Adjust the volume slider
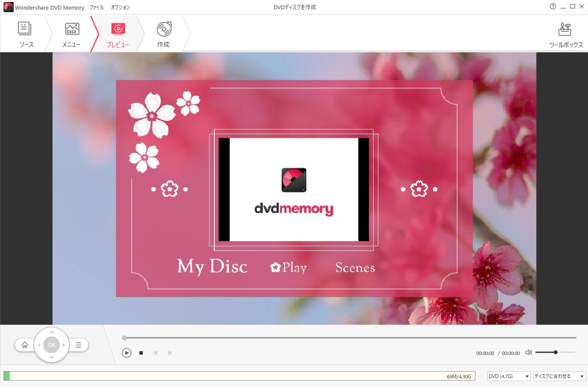Screen dimensions: 588x387 coord(555,352)
